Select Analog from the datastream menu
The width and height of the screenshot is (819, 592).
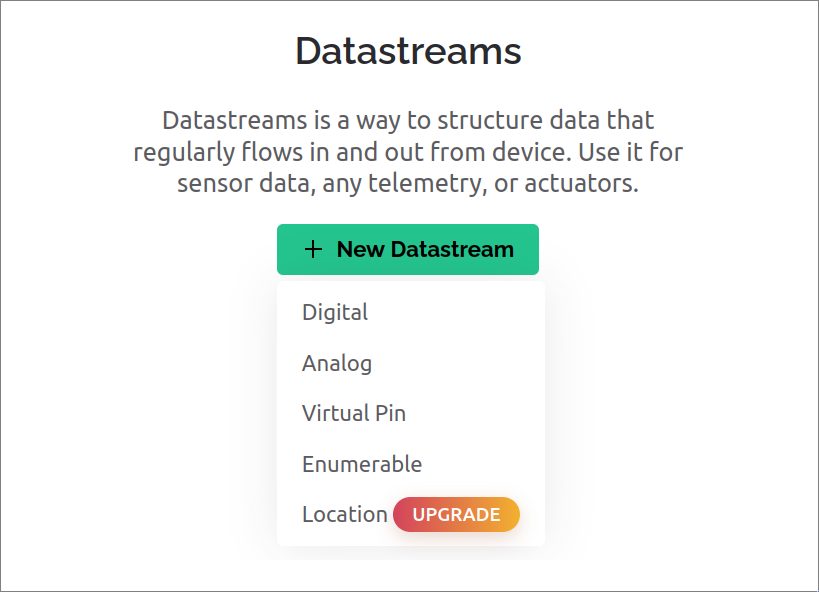[x=336, y=363]
